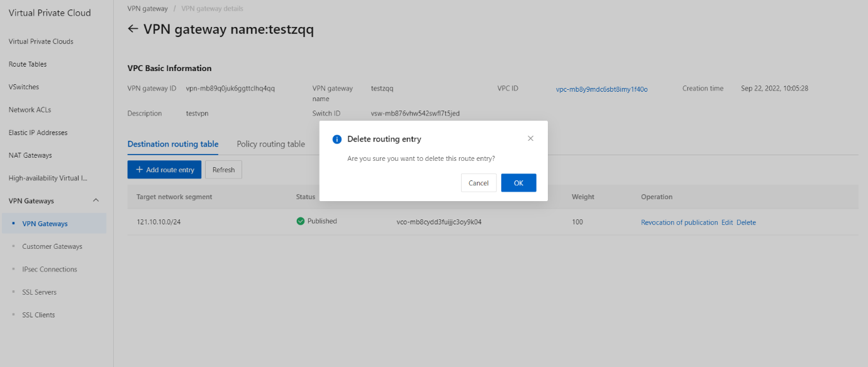Close the dialog with the X icon
Screen dimensions: 868x367
pyautogui.click(x=530, y=138)
